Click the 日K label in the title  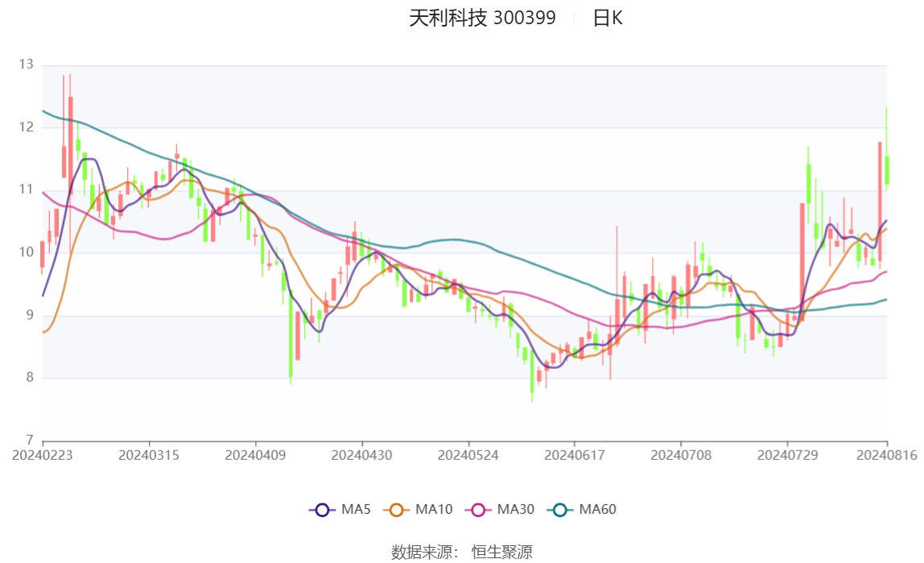[x=608, y=19]
